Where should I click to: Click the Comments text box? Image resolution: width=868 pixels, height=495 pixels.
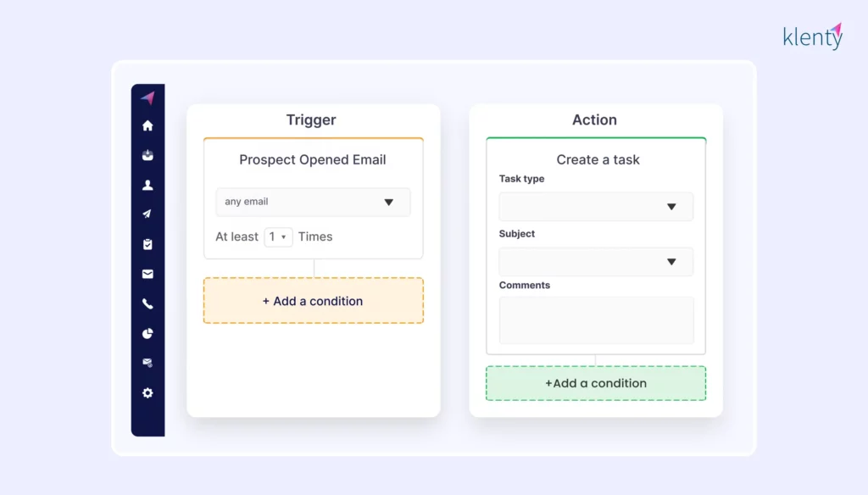pyautogui.click(x=596, y=320)
